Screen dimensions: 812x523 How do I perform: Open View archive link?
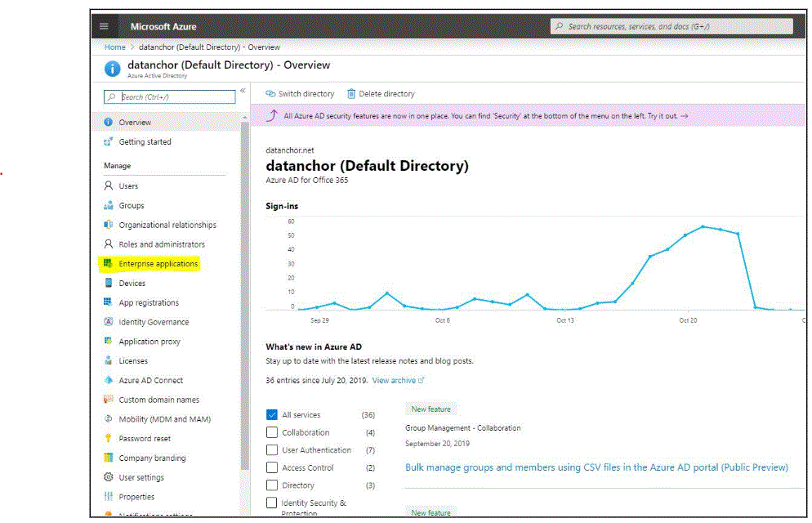point(394,380)
